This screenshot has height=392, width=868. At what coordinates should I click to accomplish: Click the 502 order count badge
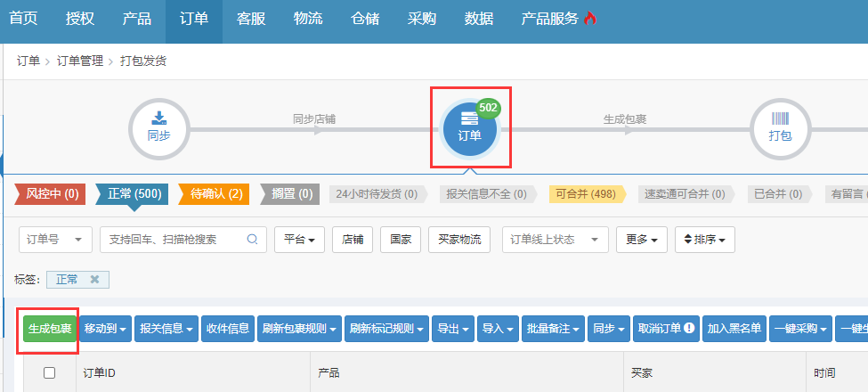pyautogui.click(x=488, y=108)
